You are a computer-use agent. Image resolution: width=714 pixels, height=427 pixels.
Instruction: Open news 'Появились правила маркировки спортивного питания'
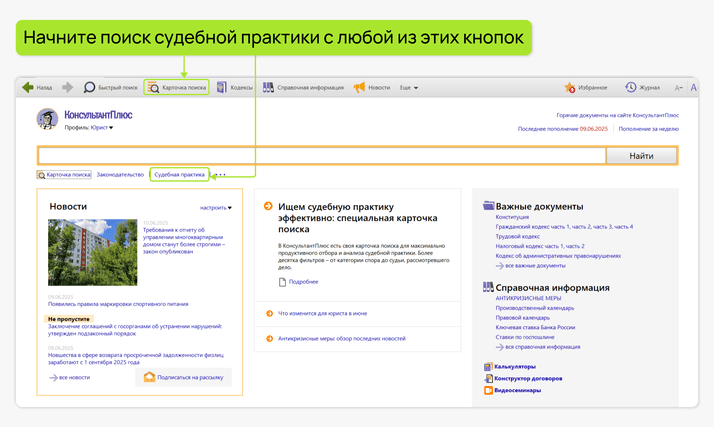[118, 304]
